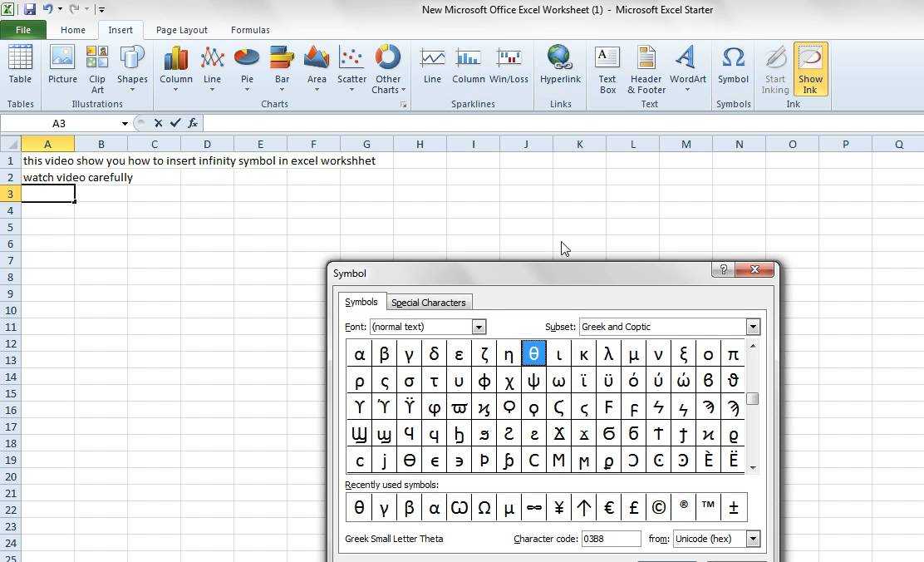Select cell A2 'watch video carefully'
924x562 pixels.
[x=47, y=177]
